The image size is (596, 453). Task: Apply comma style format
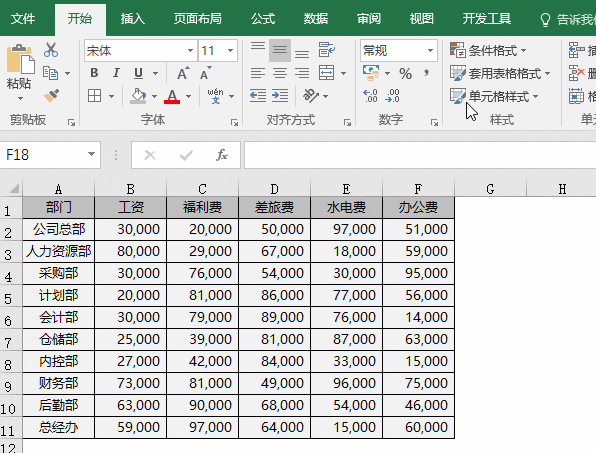tap(427, 73)
